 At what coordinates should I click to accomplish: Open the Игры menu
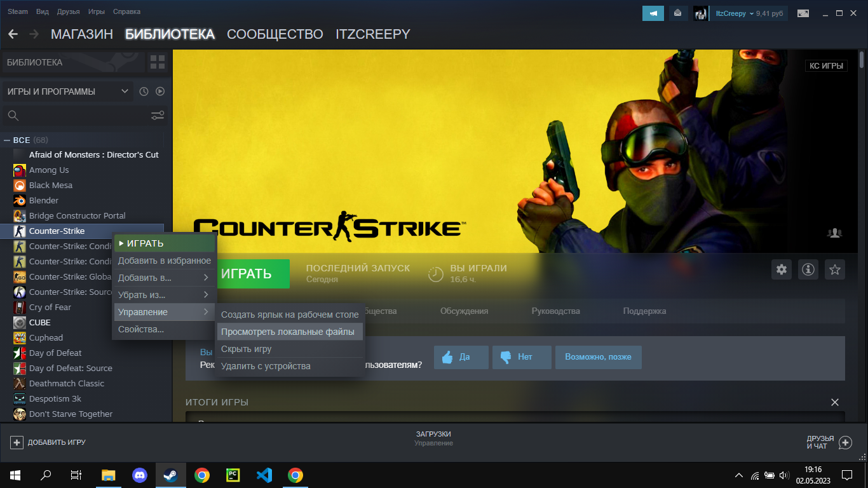pyautogui.click(x=97, y=12)
